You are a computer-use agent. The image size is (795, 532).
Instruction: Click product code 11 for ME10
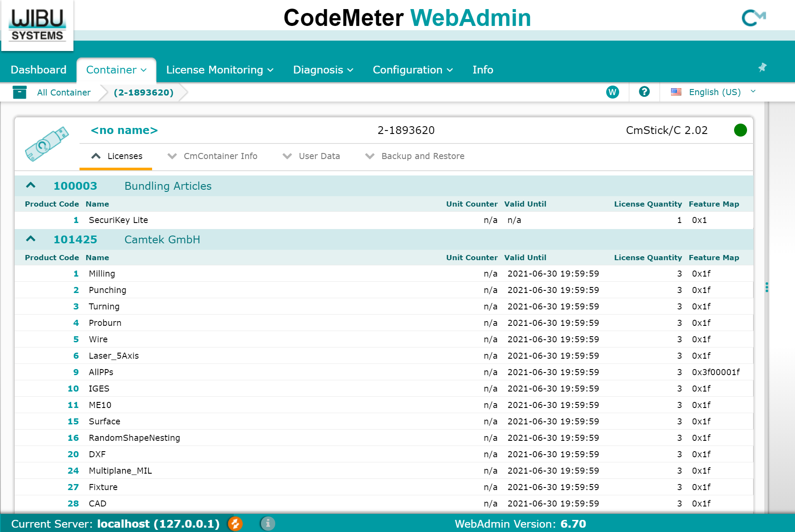73,405
